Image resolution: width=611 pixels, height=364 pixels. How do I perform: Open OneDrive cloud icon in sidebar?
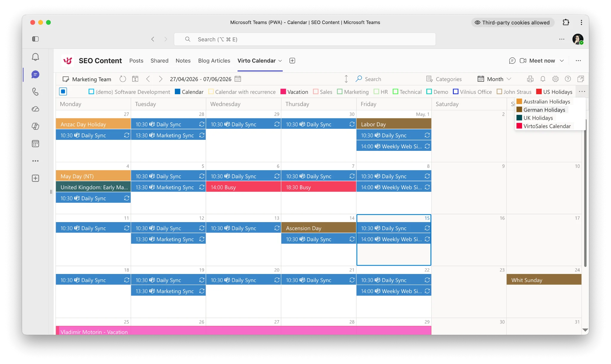point(36,109)
